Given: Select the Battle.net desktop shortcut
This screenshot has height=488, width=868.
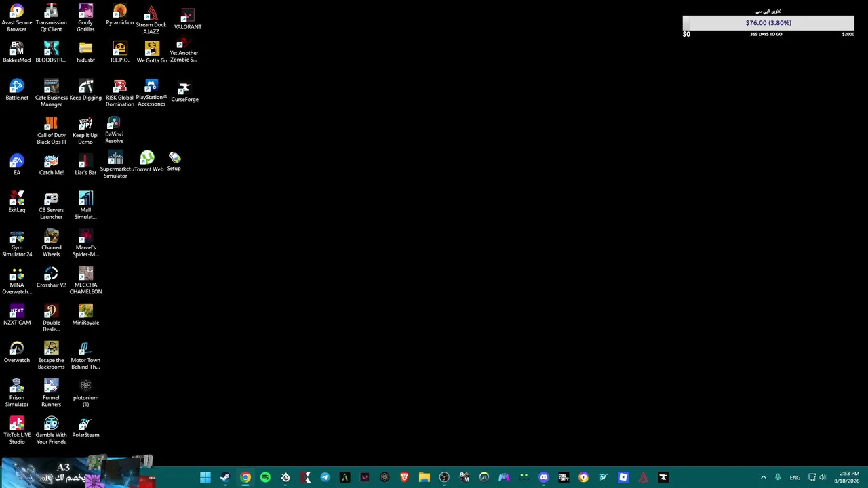Looking at the screenshot, I should 17,89.
